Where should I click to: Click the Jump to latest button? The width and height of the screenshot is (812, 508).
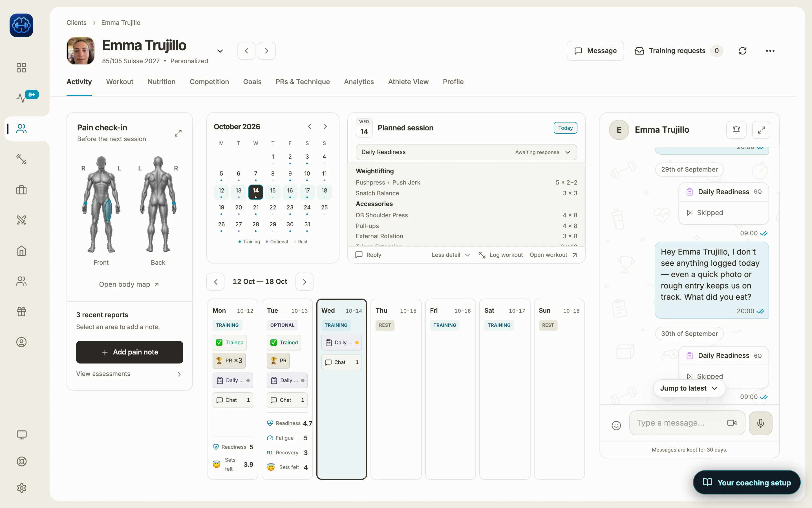click(x=689, y=388)
